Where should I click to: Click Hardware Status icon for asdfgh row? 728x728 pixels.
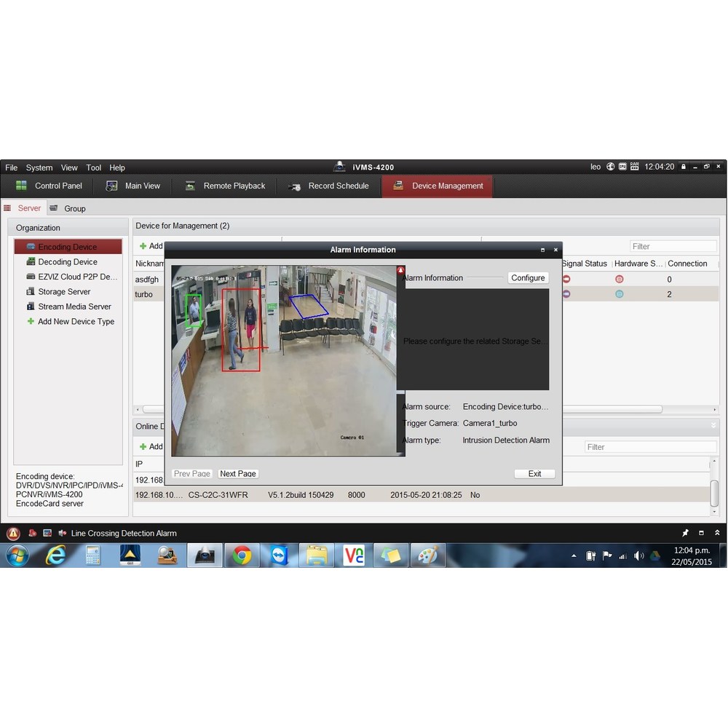619,279
